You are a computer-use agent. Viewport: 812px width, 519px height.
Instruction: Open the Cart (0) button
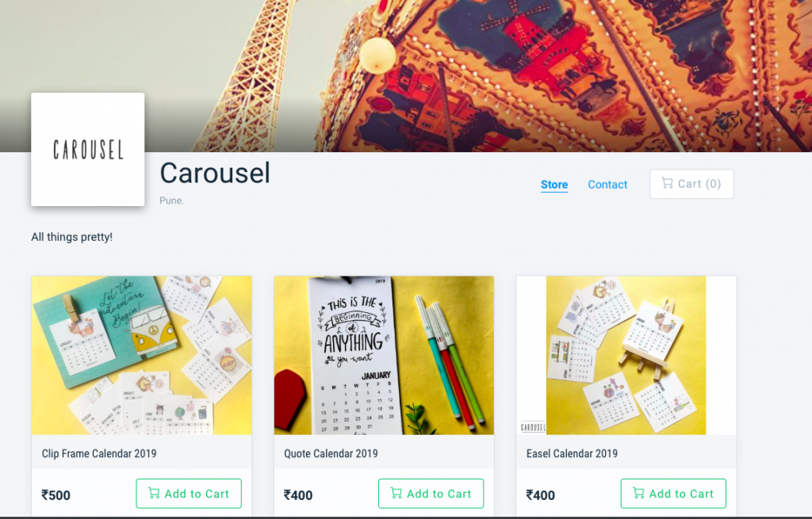pyautogui.click(x=691, y=184)
